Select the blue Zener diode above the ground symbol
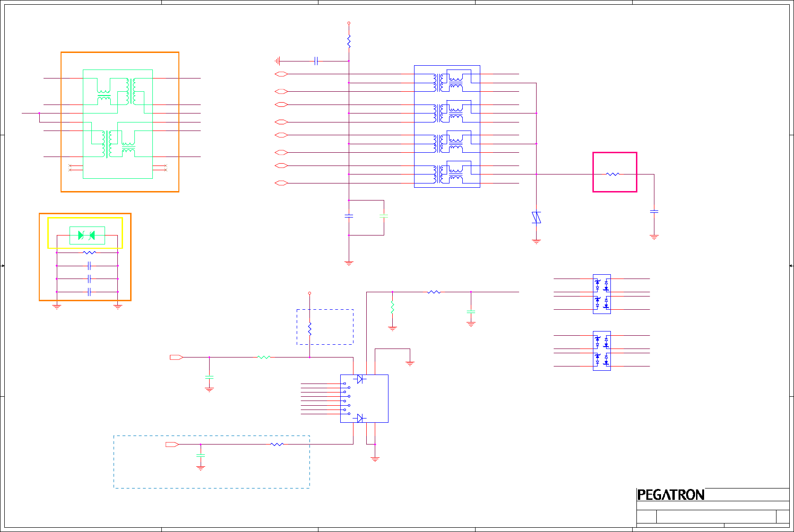 pyautogui.click(x=536, y=217)
